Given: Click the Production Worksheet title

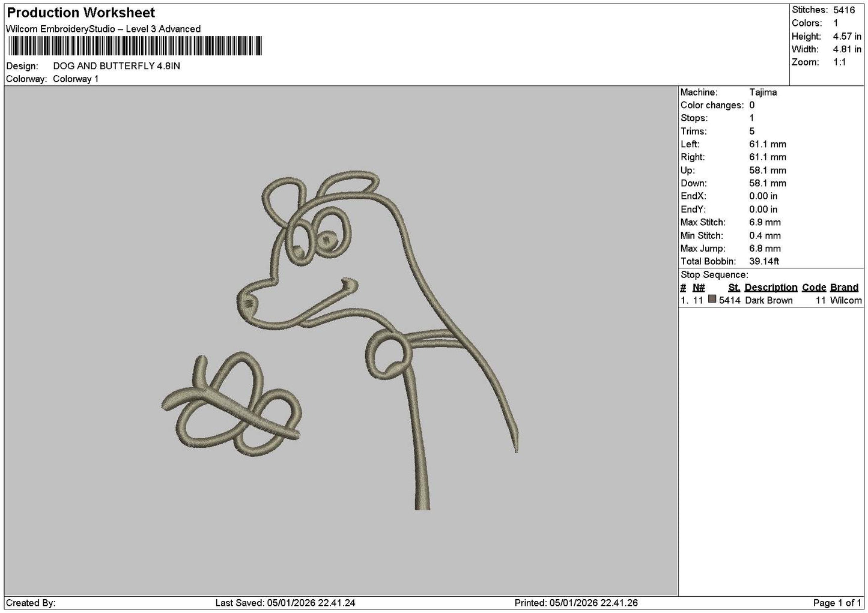Looking at the screenshot, I should point(80,13).
